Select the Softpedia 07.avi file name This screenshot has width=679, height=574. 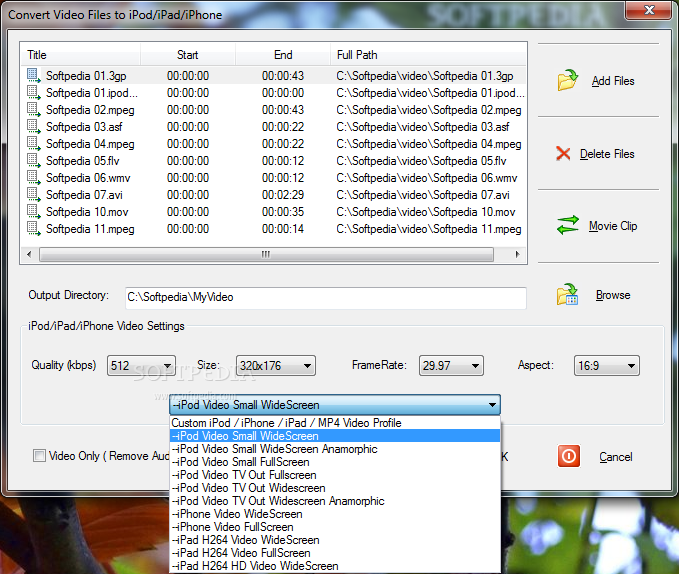[84, 195]
